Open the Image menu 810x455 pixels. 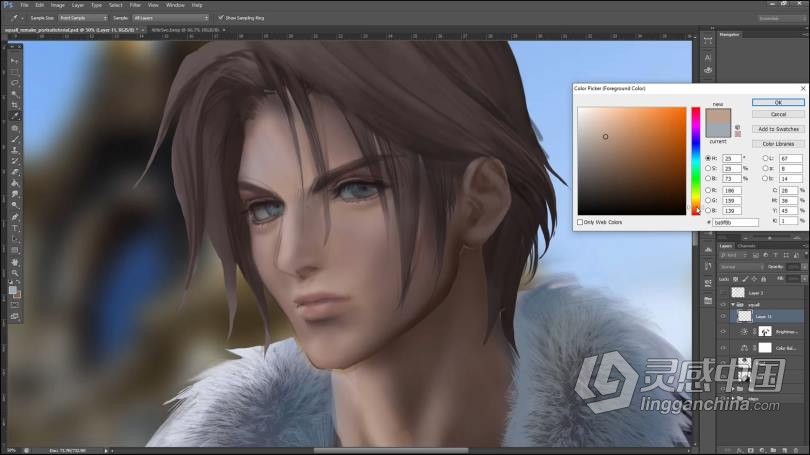[57, 5]
